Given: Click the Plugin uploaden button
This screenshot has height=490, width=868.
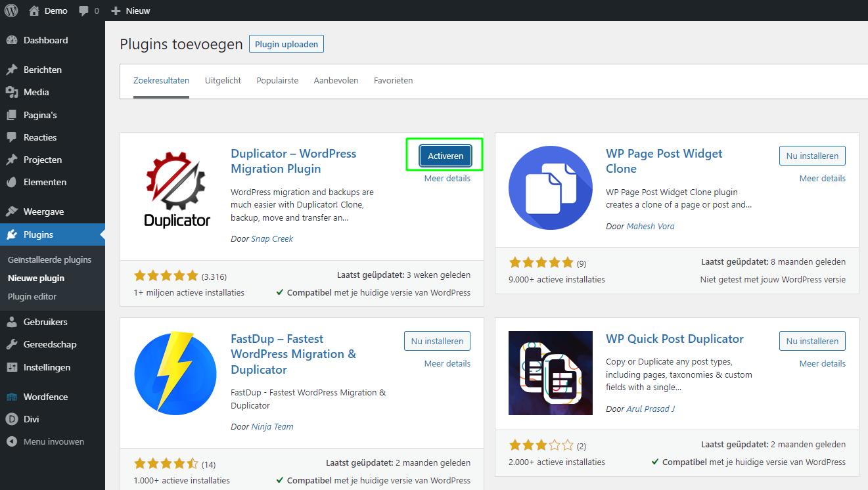Looking at the screenshot, I should [x=286, y=44].
